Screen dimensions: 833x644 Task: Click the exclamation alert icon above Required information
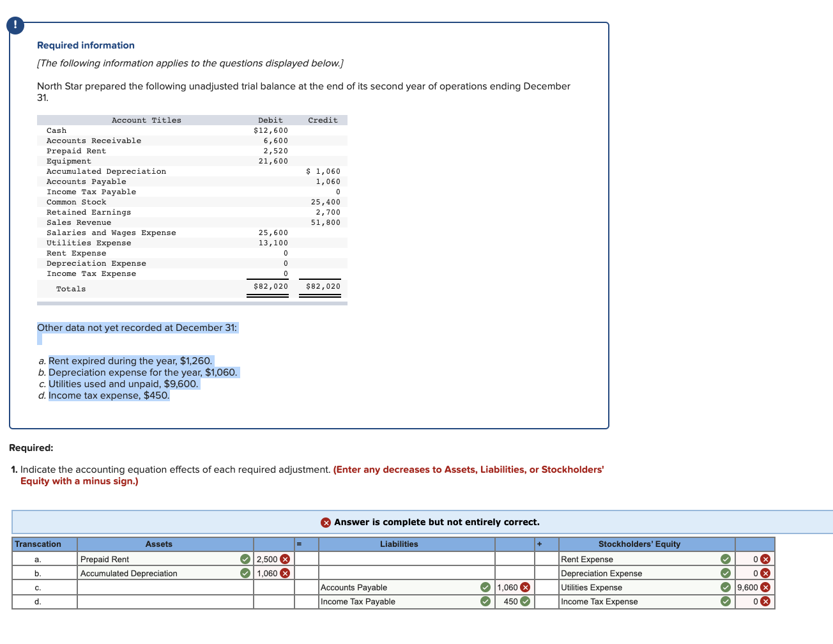click(x=15, y=26)
